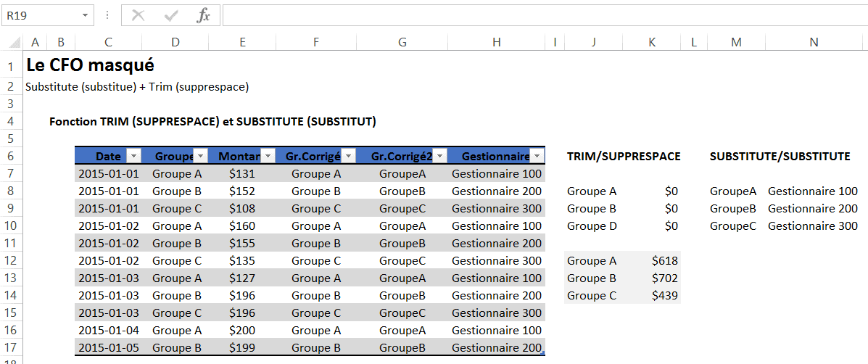Image resolution: width=868 pixels, height=364 pixels.
Task: Open the Montant column filter dropdown
Action: coord(268,156)
